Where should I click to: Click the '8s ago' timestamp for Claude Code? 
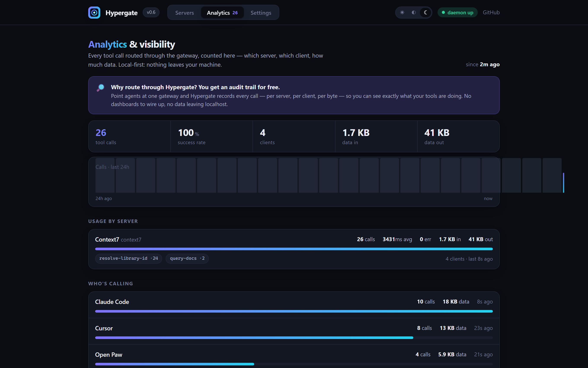point(485,302)
